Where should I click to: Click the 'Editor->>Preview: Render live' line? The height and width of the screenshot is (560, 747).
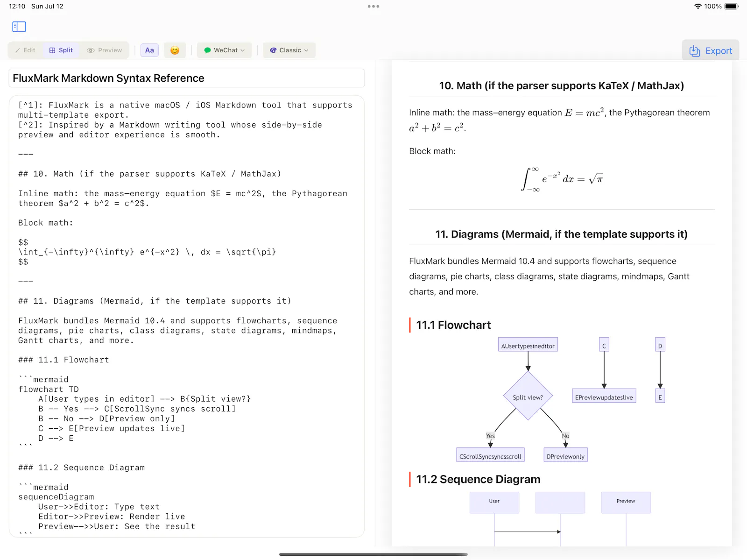(112, 517)
